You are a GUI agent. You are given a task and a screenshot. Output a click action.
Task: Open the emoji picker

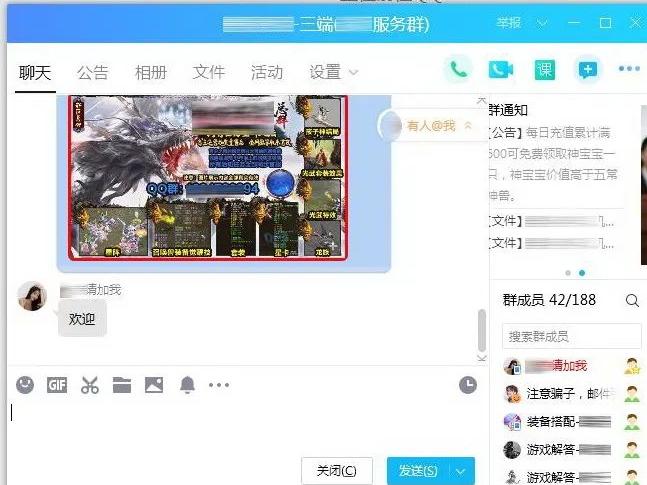pyautogui.click(x=25, y=385)
